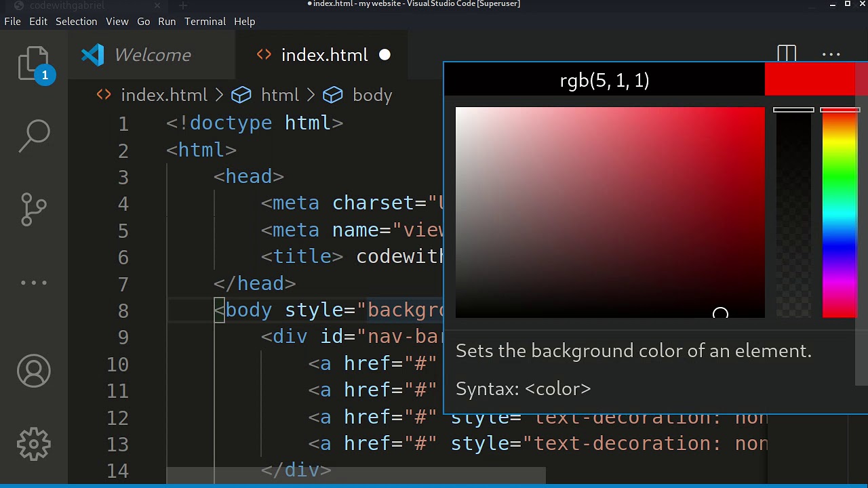Pick a color in the saturation box
Viewport: 868px width, 488px height.
(x=610, y=212)
